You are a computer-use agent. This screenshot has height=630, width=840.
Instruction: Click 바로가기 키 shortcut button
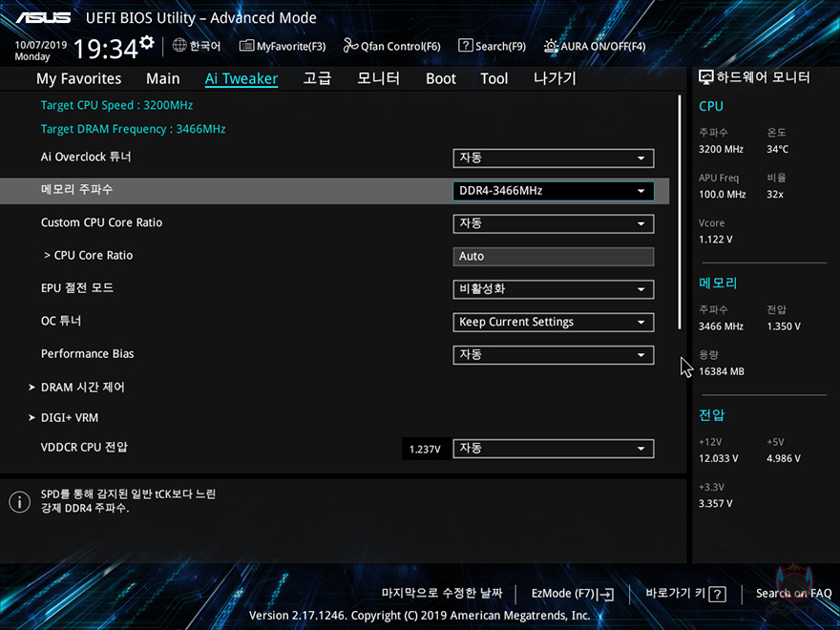tap(685, 594)
